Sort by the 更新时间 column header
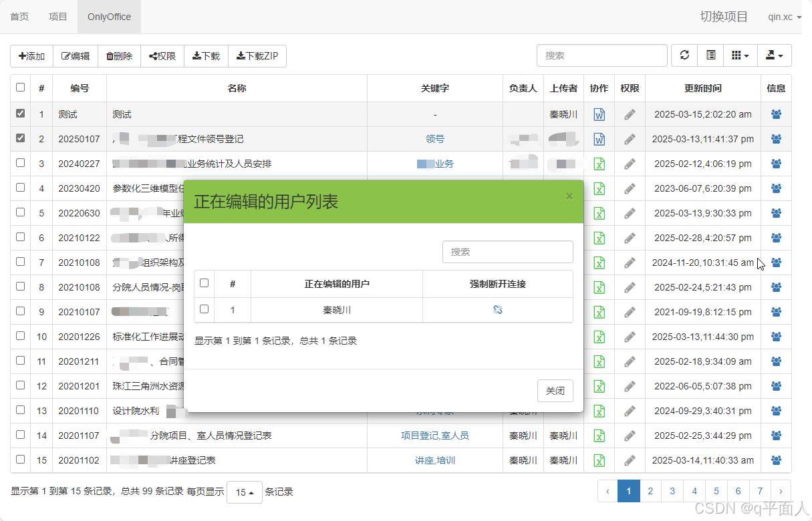The image size is (812, 521). pos(702,88)
